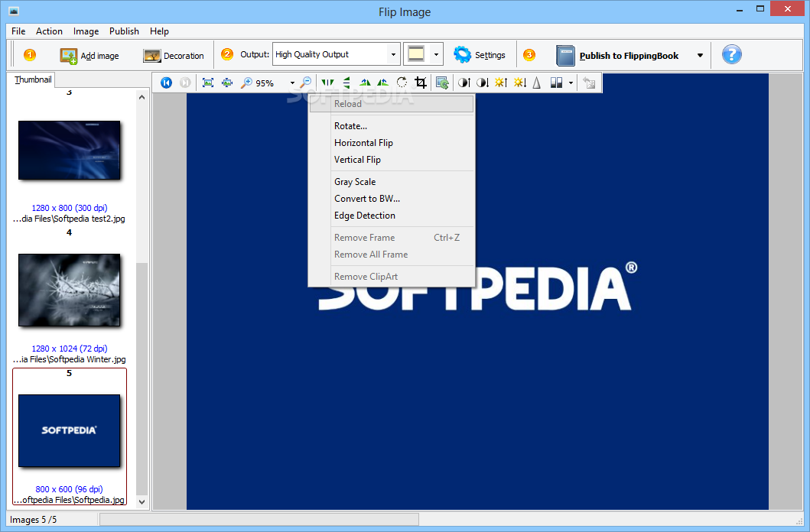Viewport: 810px width, 532px height.
Task: Decrease brightness sun icon
Action: coord(519,83)
